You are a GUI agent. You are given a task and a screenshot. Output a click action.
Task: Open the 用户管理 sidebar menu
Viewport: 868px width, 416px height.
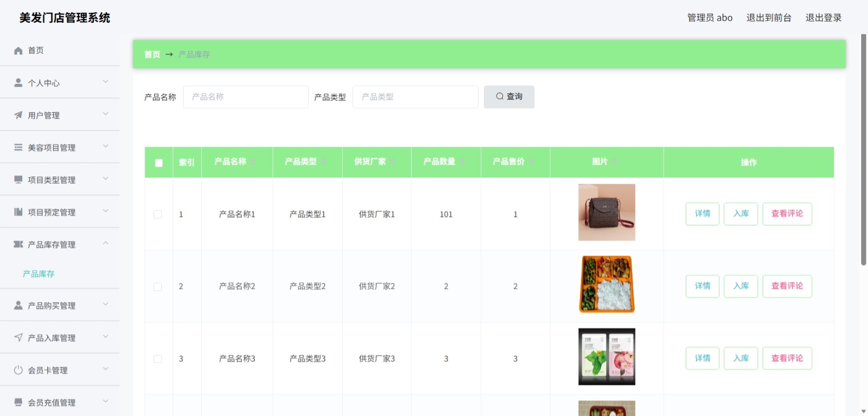pyautogui.click(x=60, y=115)
